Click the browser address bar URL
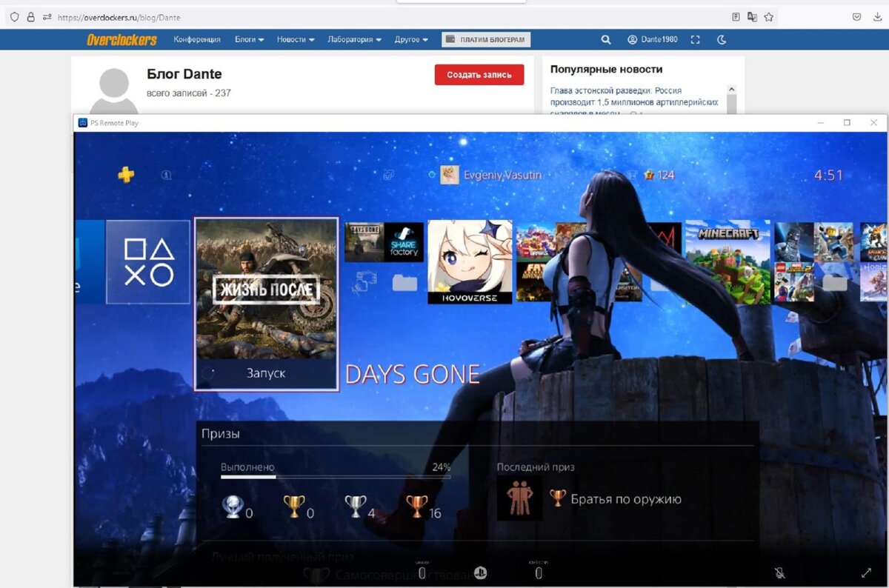 (119, 17)
